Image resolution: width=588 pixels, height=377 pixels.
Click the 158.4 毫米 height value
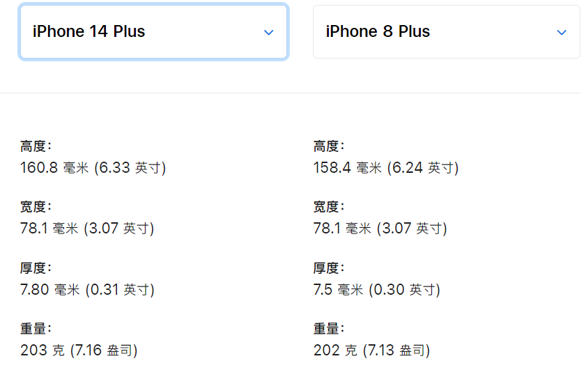click(x=386, y=168)
